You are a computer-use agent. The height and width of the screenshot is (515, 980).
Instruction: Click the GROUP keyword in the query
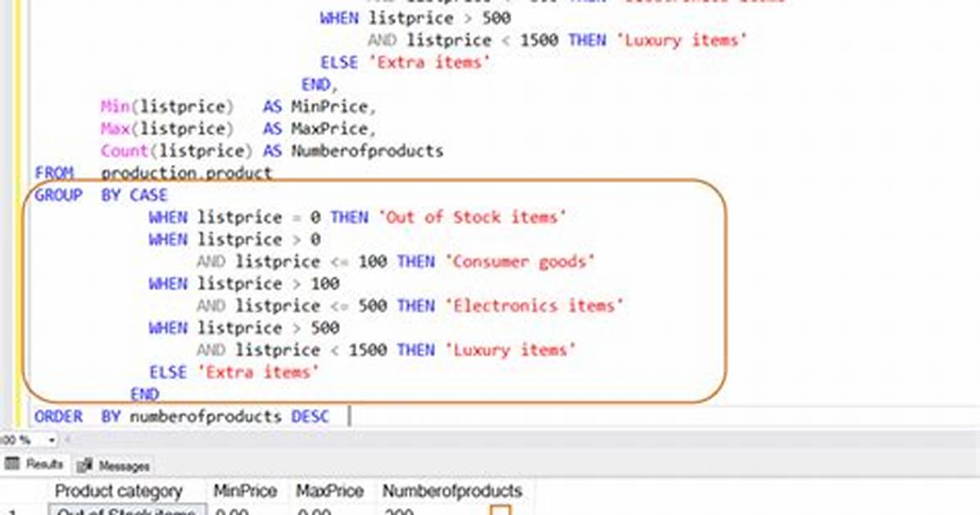pyautogui.click(x=58, y=194)
